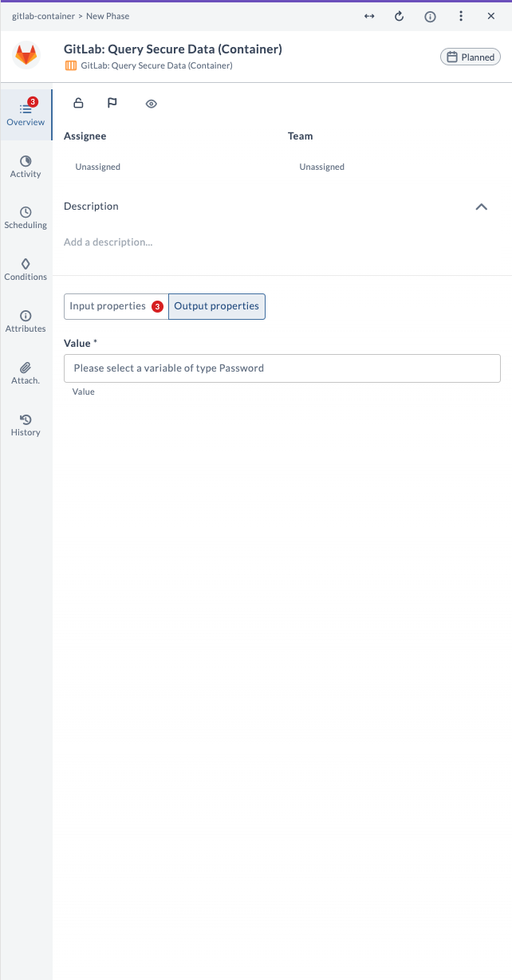The image size is (512, 980).
Task: Open the Value password variable selector
Action: pyautogui.click(x=282, y=368)
